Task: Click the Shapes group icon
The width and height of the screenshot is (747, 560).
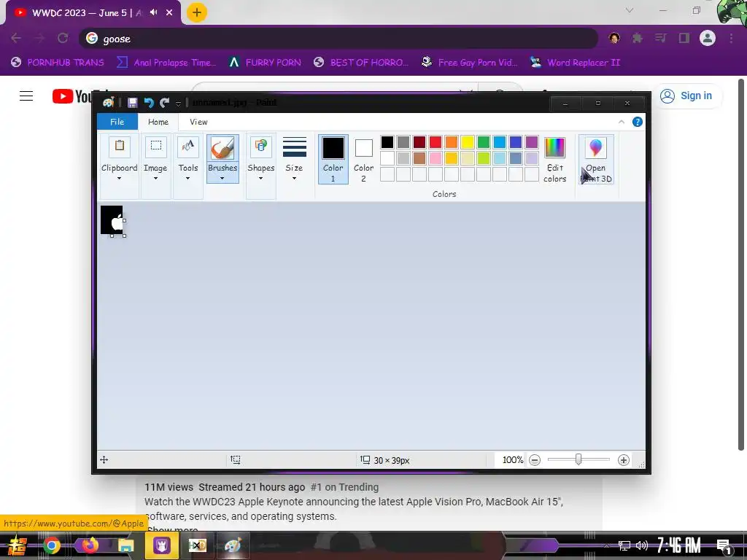Action: pyautogui.click(x=260, y=146)
